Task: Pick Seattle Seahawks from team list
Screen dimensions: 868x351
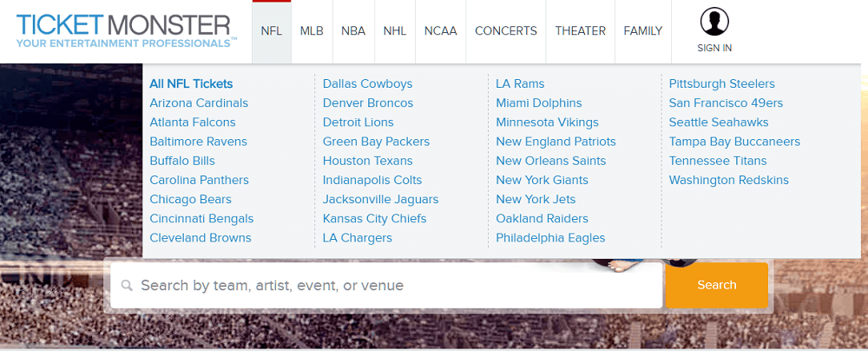Action: point(719,122)
